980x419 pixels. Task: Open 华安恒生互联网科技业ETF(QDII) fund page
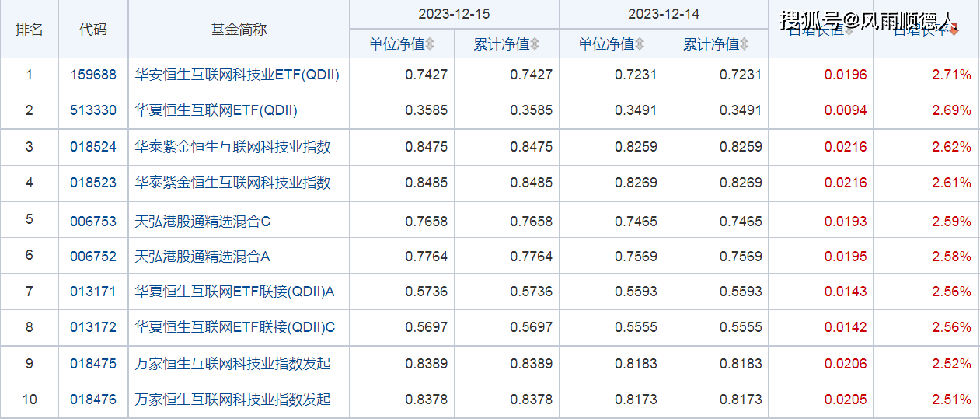tap(237, 75)
